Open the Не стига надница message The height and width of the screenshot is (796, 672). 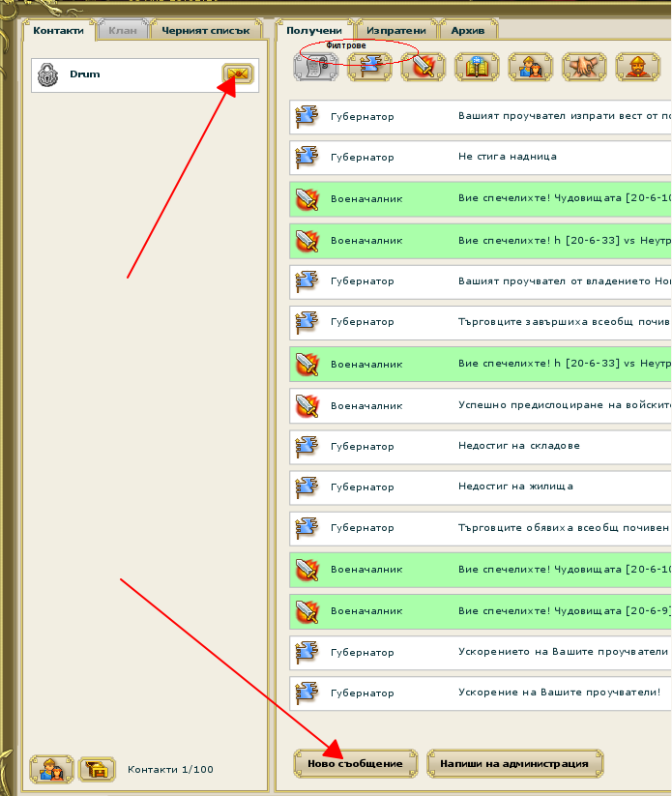(x=508, y=157)
